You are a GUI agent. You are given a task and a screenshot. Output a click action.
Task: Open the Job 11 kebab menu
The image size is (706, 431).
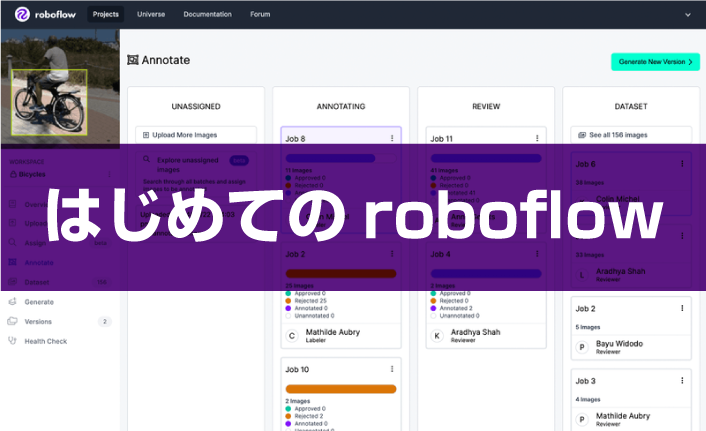tap(537, 138)
